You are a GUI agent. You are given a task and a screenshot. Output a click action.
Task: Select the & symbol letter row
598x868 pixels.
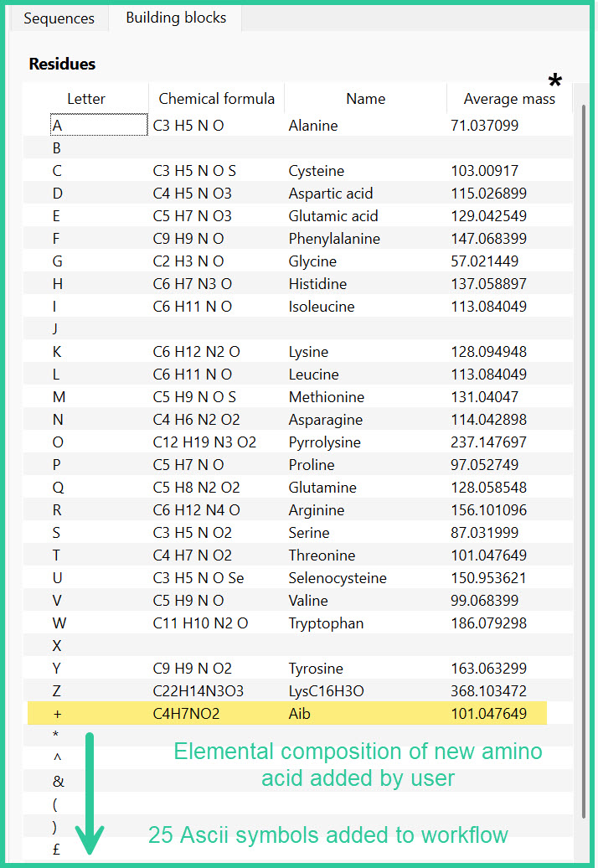pyautogui.click(x=297, y=781)
